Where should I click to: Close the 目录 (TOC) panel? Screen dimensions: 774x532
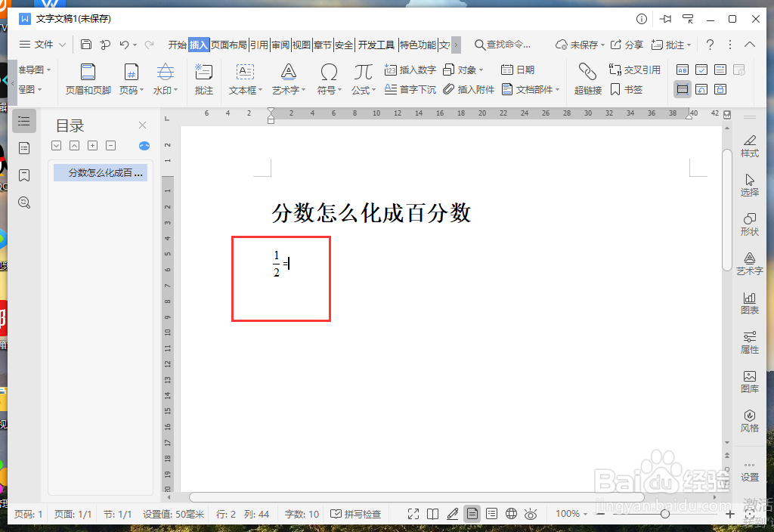142,125
